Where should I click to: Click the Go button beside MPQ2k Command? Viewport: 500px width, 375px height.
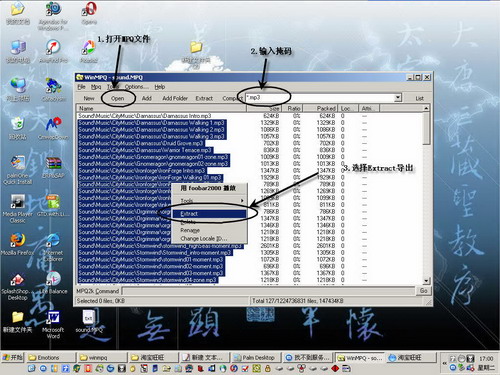423,291
